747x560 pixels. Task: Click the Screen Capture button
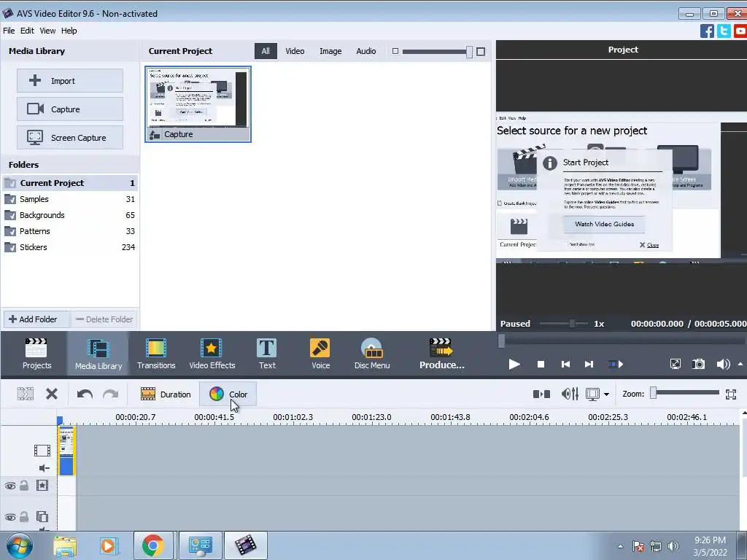(70, 138)
